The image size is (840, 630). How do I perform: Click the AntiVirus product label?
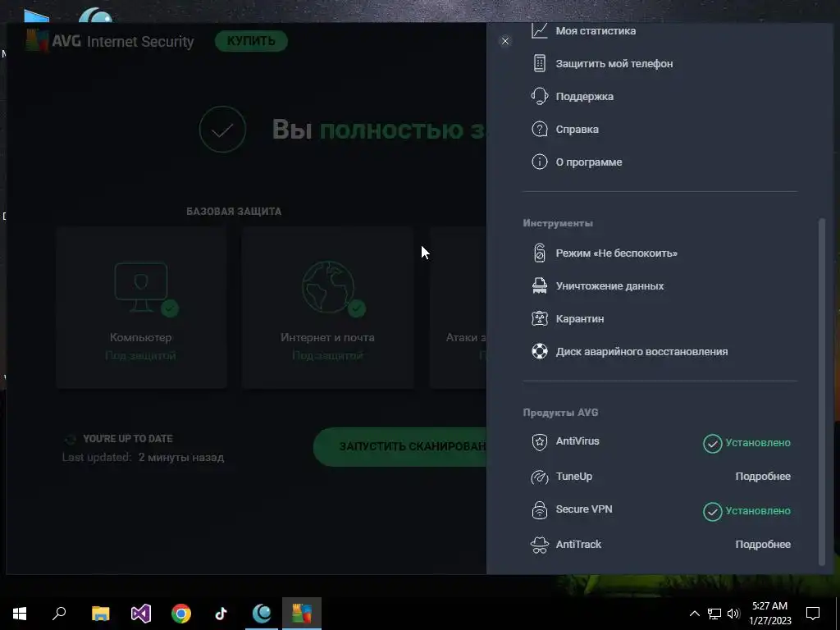(577, 441)
